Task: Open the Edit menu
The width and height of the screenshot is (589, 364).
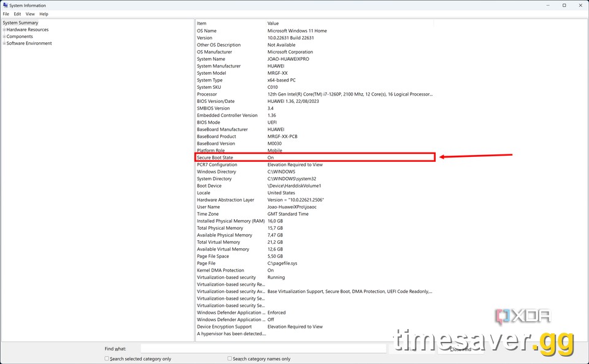Action: pyautogui.click(x=18, y=14)
